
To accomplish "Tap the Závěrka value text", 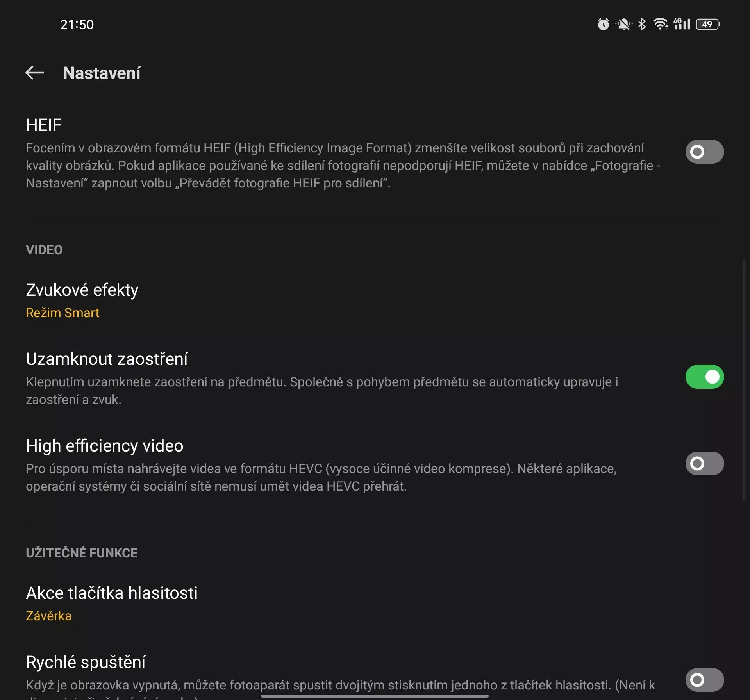I will 48,616.
